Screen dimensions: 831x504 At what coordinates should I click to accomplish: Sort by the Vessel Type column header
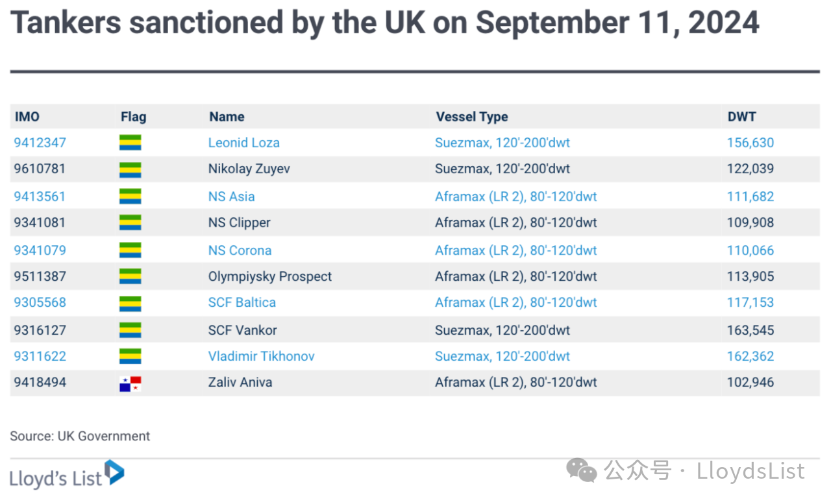[472, 117]
